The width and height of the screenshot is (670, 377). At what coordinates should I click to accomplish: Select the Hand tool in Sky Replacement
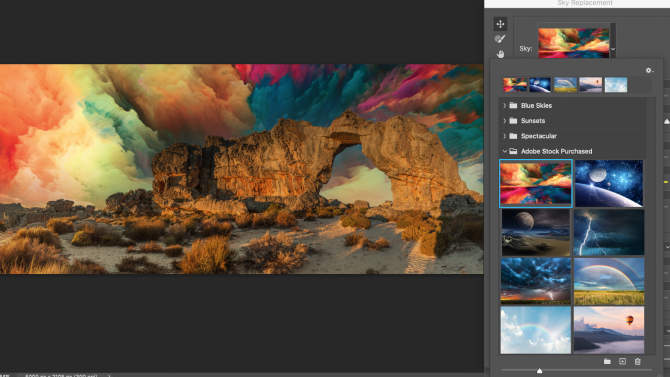point(500,54)
